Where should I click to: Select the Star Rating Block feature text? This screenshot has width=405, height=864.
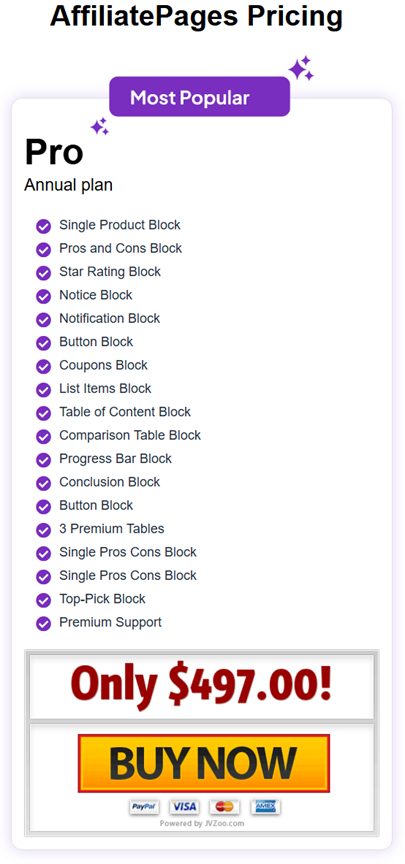pos(110,272)
